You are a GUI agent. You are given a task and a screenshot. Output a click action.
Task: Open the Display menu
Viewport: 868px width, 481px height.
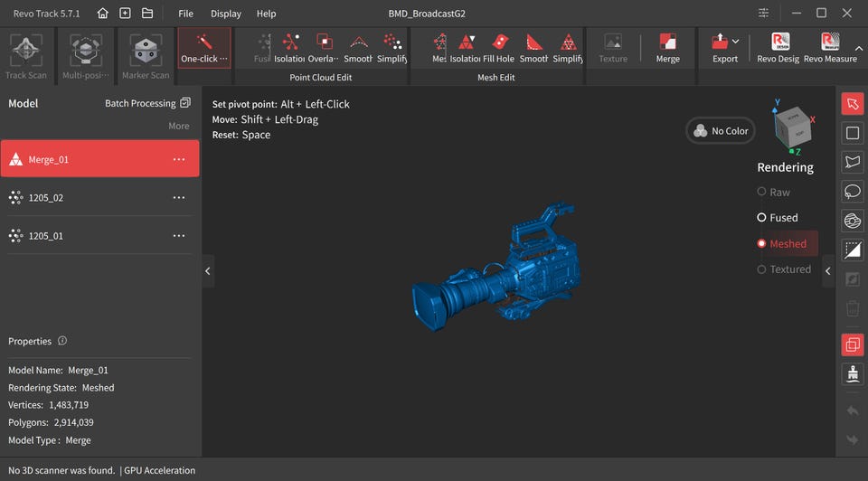226,14
